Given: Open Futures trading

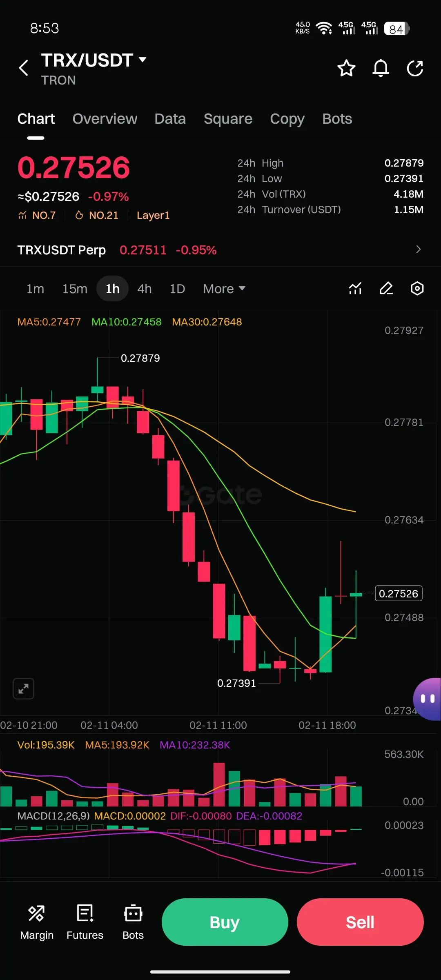Looking at the screenshot, I should (85, 922).
